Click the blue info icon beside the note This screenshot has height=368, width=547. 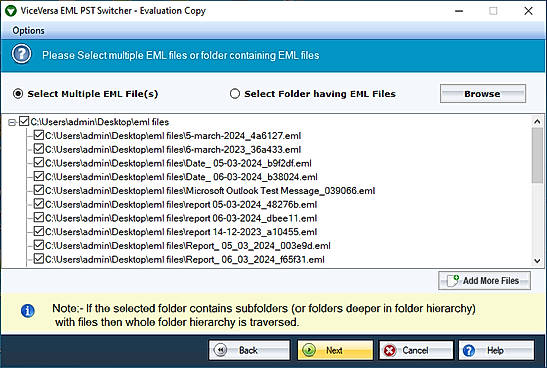pos(28,310)
